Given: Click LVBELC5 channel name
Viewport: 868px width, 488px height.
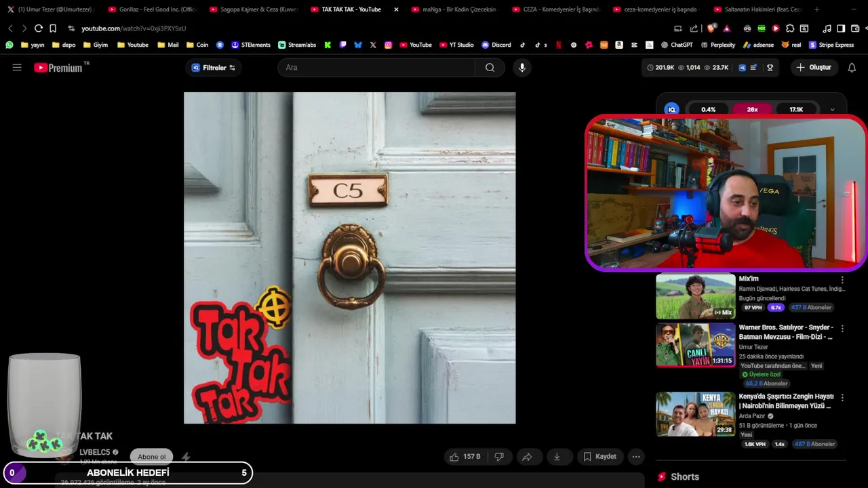Looking at the screenshot, I should [x=94, y=452].
